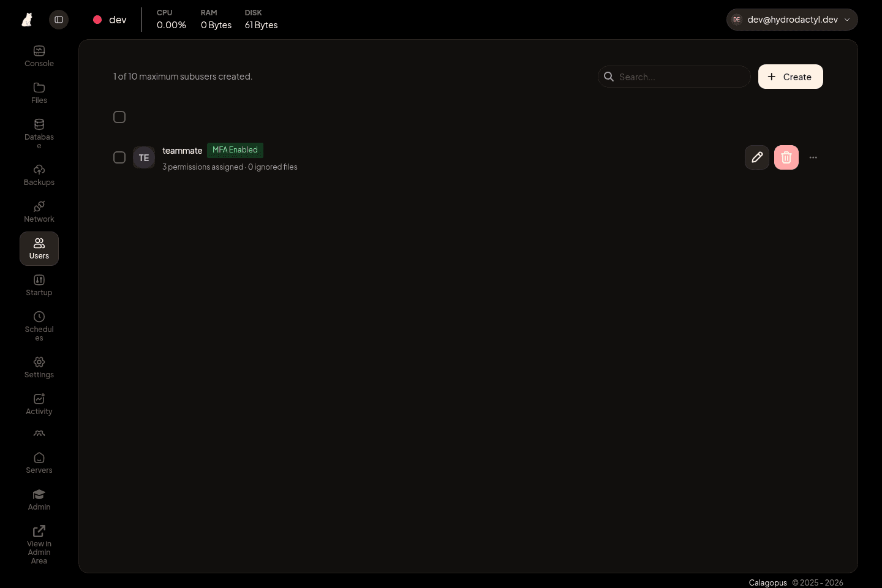Screen dimensions: 882x588
Task: Click the CPU 0.00% stat
Action: (171, 20)
